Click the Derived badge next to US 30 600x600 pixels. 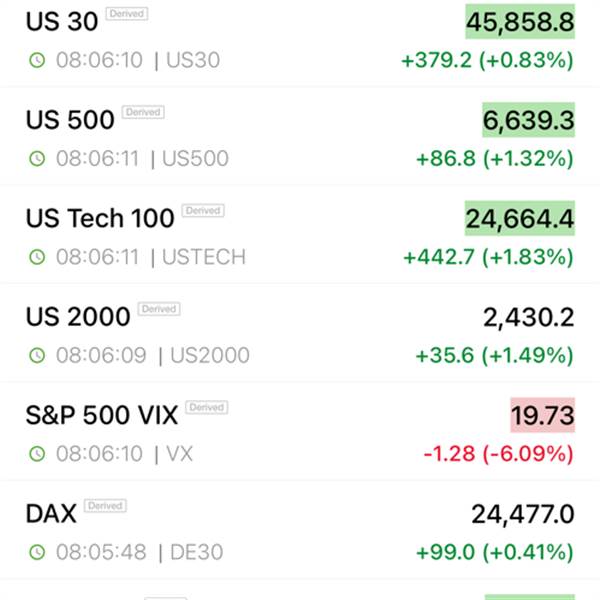126,14
